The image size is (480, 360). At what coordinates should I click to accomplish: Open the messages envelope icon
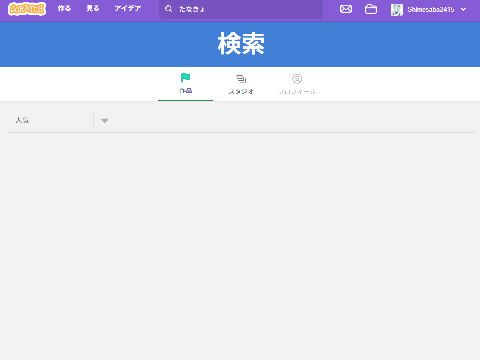[x=346, y=9]
